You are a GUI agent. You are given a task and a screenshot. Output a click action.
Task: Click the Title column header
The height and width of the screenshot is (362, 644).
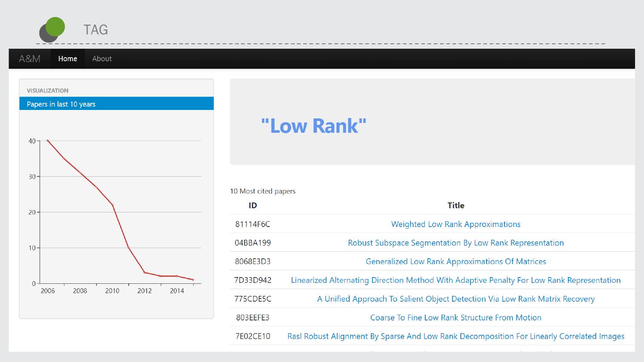tap(455, 206)
